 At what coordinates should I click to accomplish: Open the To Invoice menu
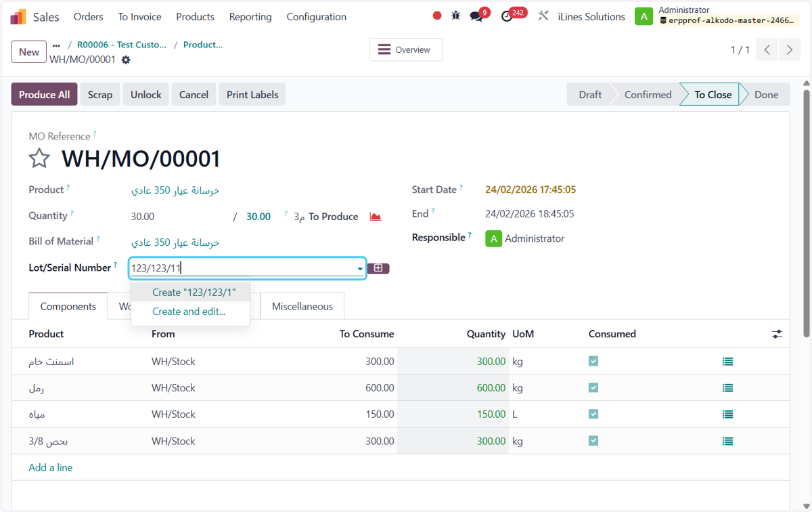click(139, 16)
